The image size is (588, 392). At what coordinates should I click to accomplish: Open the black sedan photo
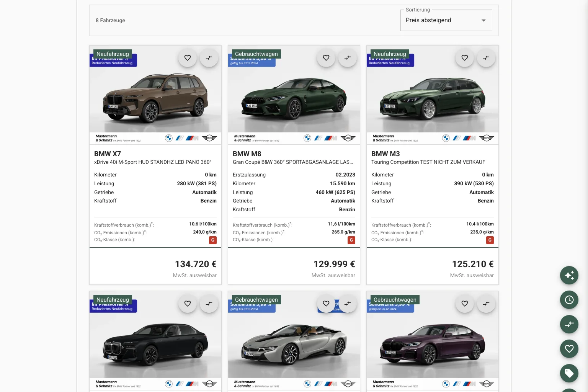[x=155, y=341]
